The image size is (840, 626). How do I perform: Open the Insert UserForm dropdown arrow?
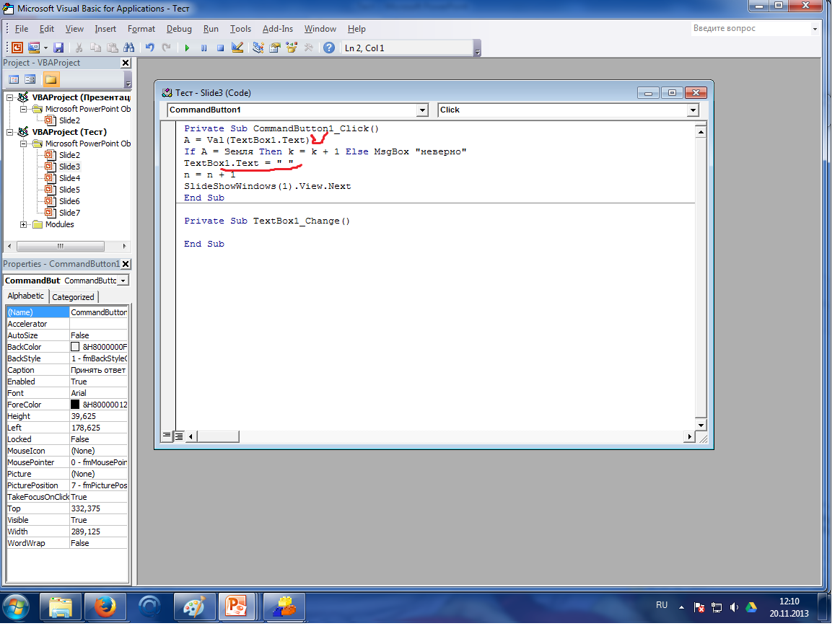click(x=45, y=48)
